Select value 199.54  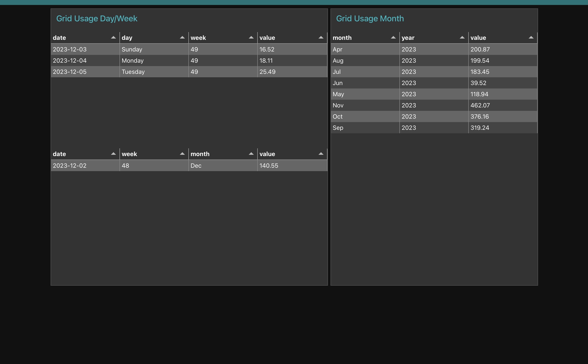pos(503,60)
